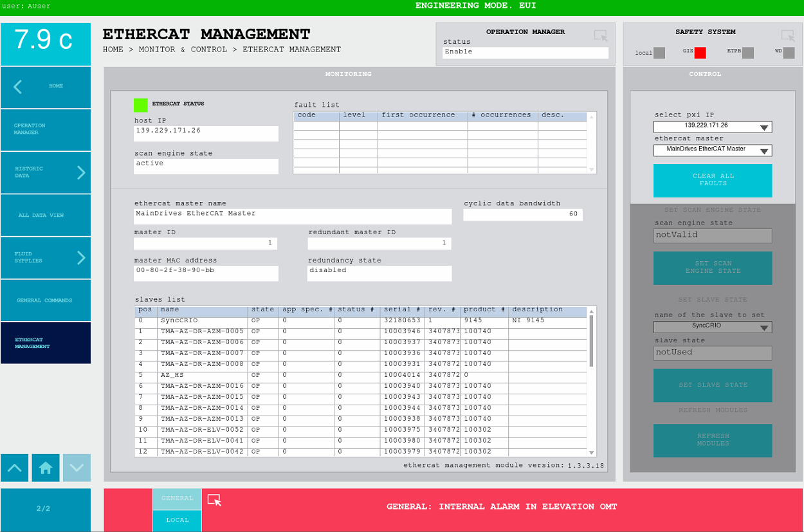Viewport: 804px width, 532px height.
Task: Open the Operation Manager menu item
Action: coord(46,129)
